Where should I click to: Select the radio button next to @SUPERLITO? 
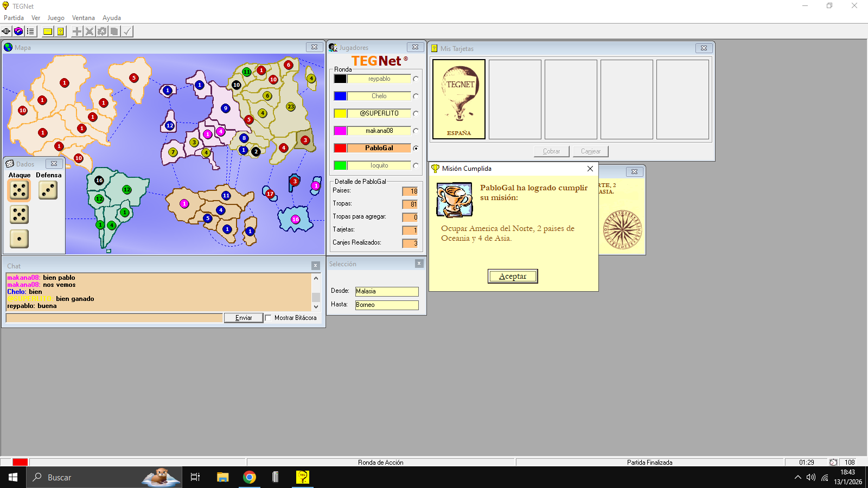click(x=416, y=113)
